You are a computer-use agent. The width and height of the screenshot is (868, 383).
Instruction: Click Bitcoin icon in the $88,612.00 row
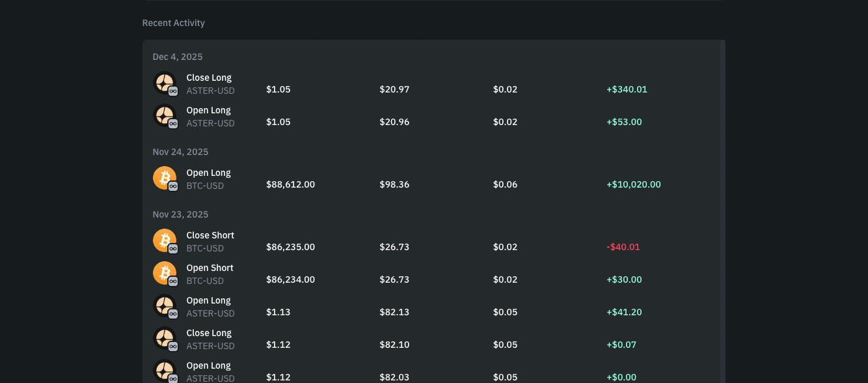164,178
